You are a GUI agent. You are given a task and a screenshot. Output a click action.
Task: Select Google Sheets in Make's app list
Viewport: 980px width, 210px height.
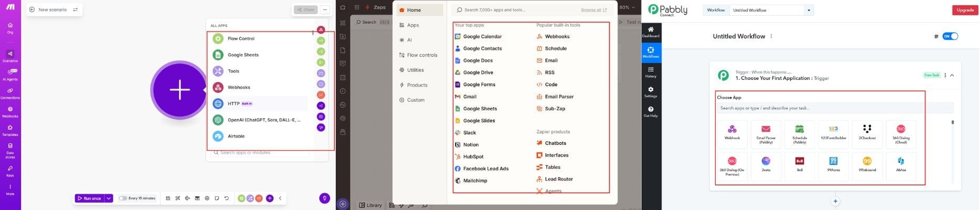tap(243, 55)
